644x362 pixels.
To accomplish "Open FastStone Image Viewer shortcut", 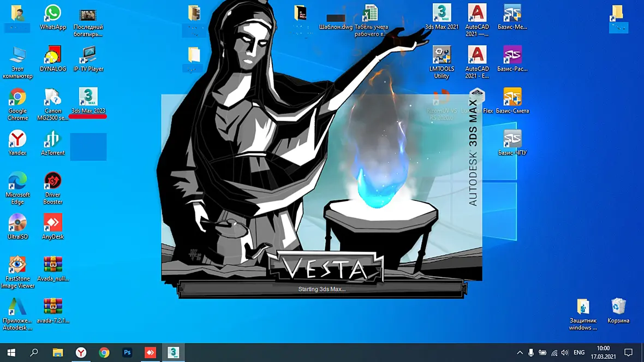I will pos(17,272).
